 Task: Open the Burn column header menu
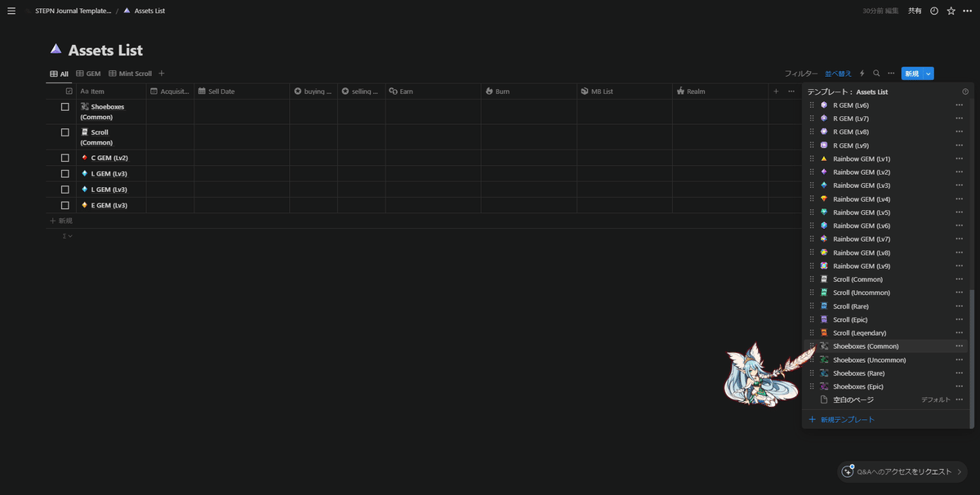click(529, 91)
